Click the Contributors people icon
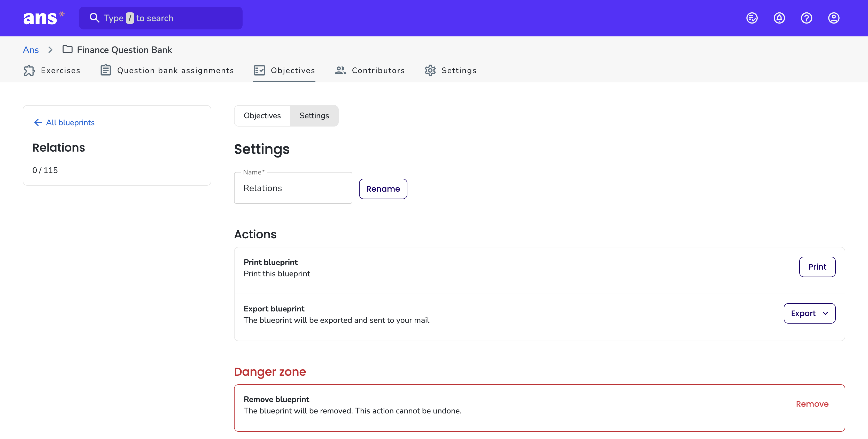Screen dimensions: 868x439 click(x=340, y=70)
